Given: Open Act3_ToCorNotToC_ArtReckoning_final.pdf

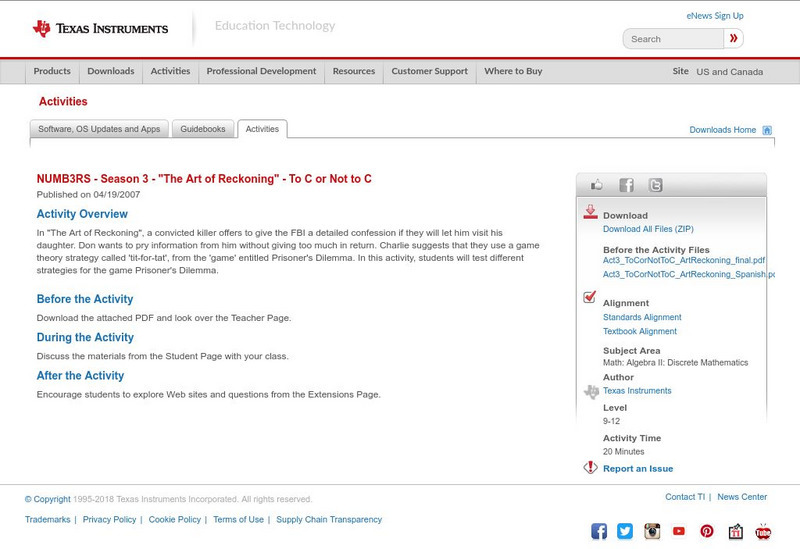Looking at the screenshot, I should click(x=684, y=260).
